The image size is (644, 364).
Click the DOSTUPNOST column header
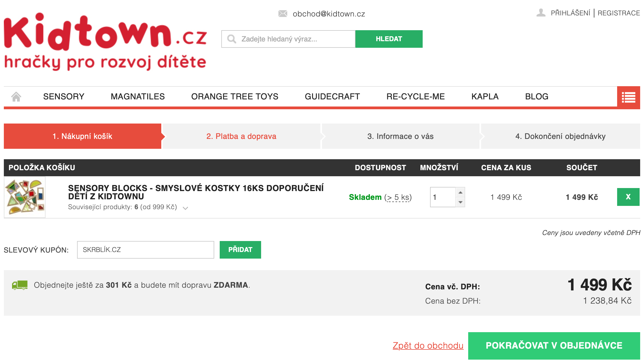pyautogui.click(x=380, y=167)
